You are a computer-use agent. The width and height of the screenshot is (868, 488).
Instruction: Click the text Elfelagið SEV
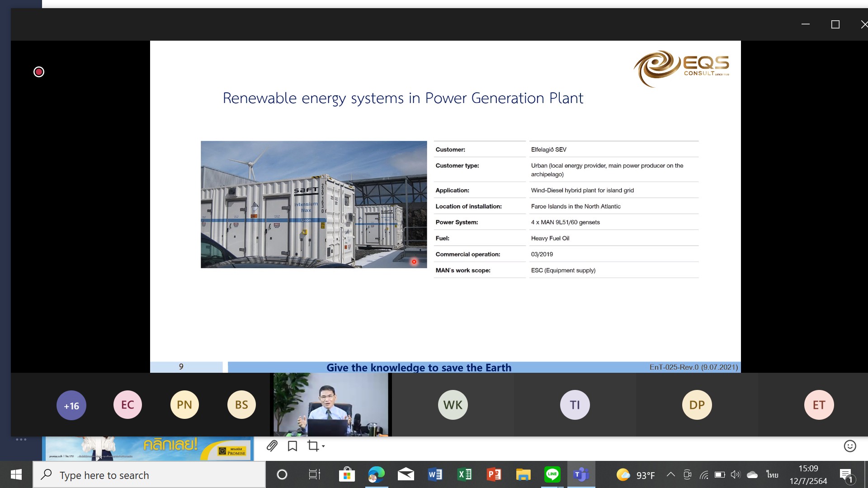pos(548,150)
